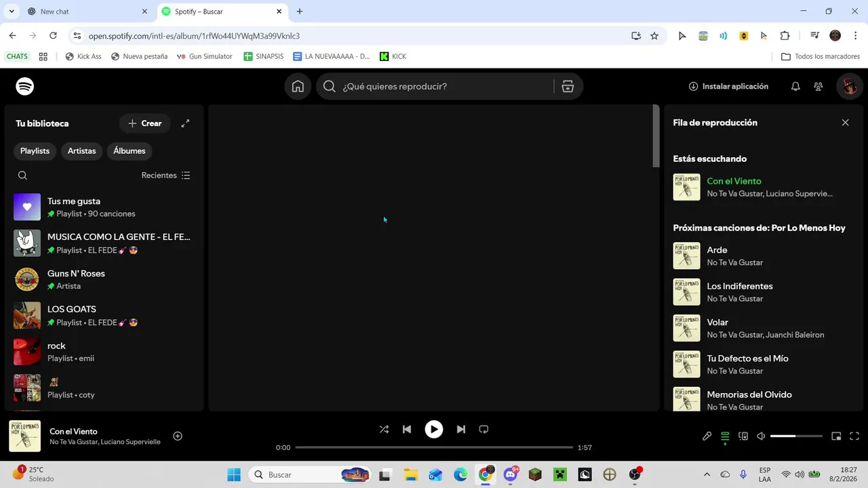Click the main view scrollbar
This screenshot has width=868, height=488.
[x=656, y=136]
